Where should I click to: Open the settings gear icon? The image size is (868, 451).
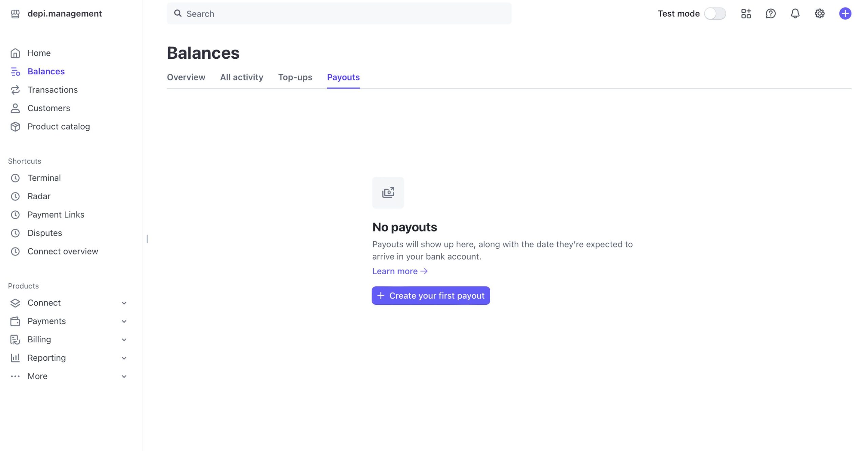[820, 14]
